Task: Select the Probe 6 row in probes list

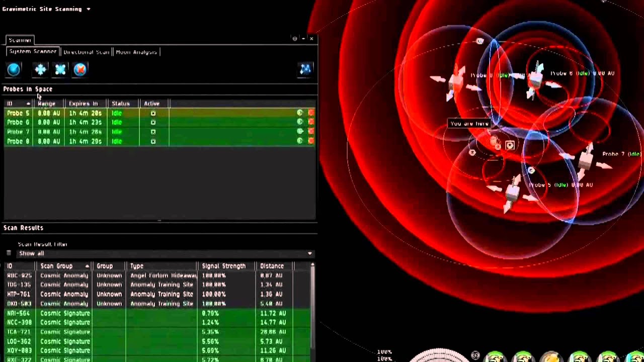Action: coord(160,122)
